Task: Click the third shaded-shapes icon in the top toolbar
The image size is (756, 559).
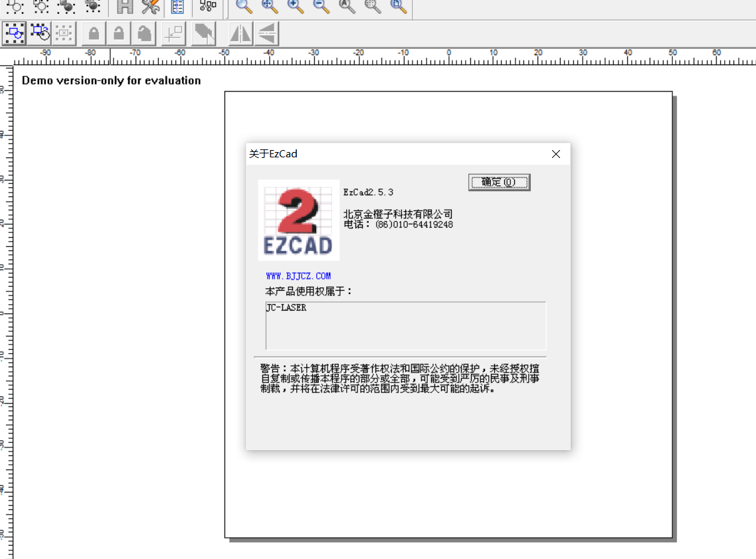Action: pos(66,6)
